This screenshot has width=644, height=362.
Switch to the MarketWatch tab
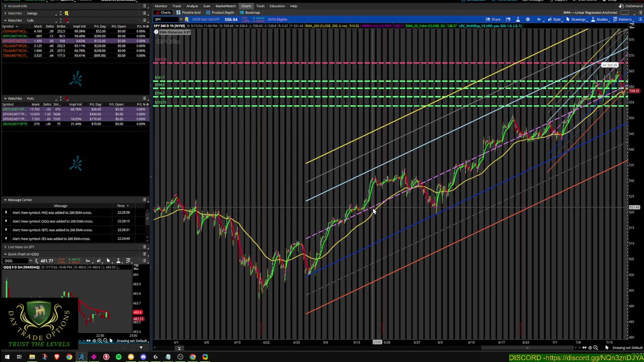225,6
